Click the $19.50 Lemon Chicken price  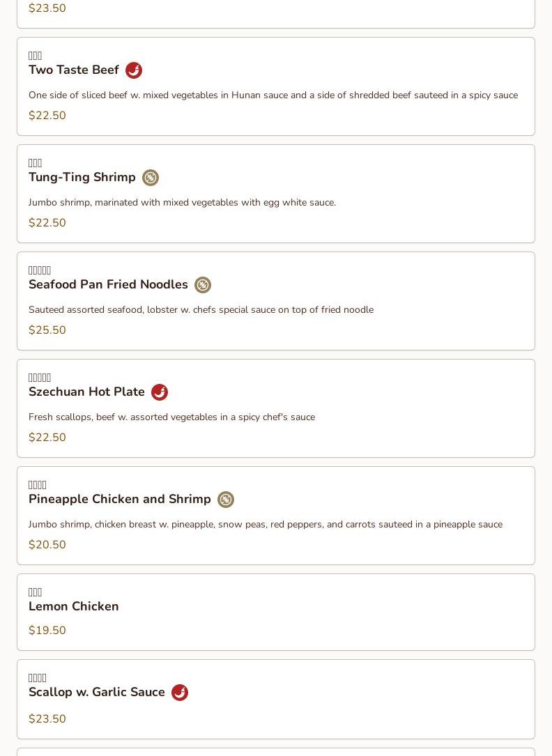point(47,631)
